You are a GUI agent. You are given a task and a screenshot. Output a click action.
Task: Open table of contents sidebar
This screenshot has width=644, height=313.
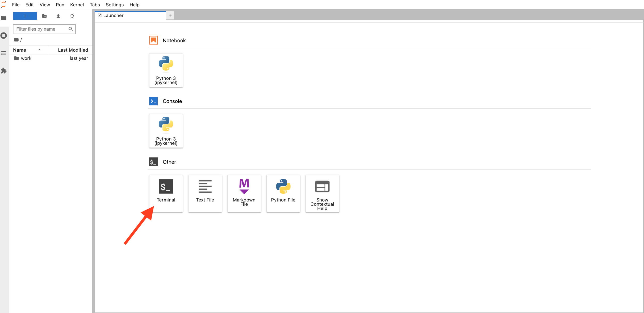(x=4, y=53)
